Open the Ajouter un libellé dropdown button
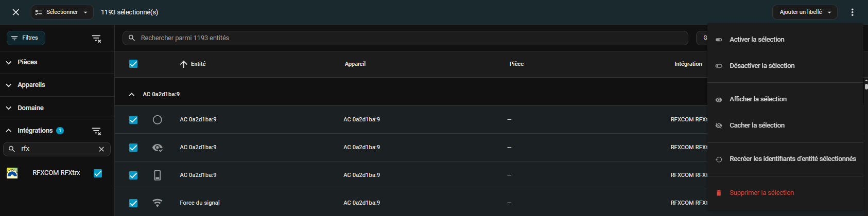 [x=805, y=12]
